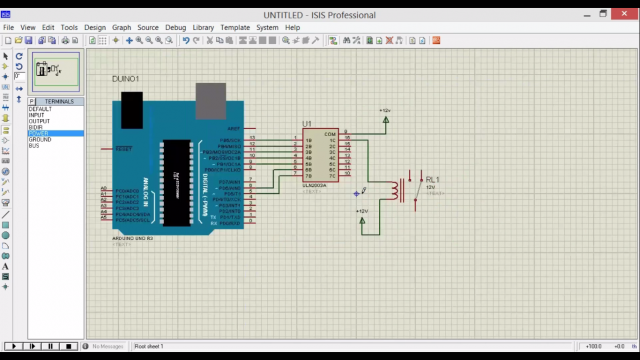Image resolution: width=640 pixels, height=360 pixels.
Task: Click the ULN2003A U1 component
Action: 320,155
